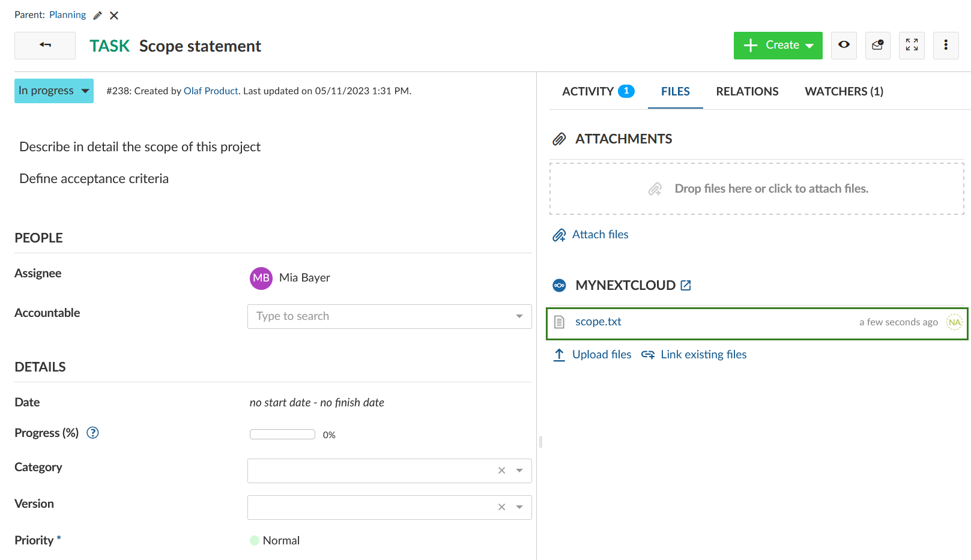Switch to the Activity tab
The height and width of the screenshot is (560, 971).
(x=597, y=91)
